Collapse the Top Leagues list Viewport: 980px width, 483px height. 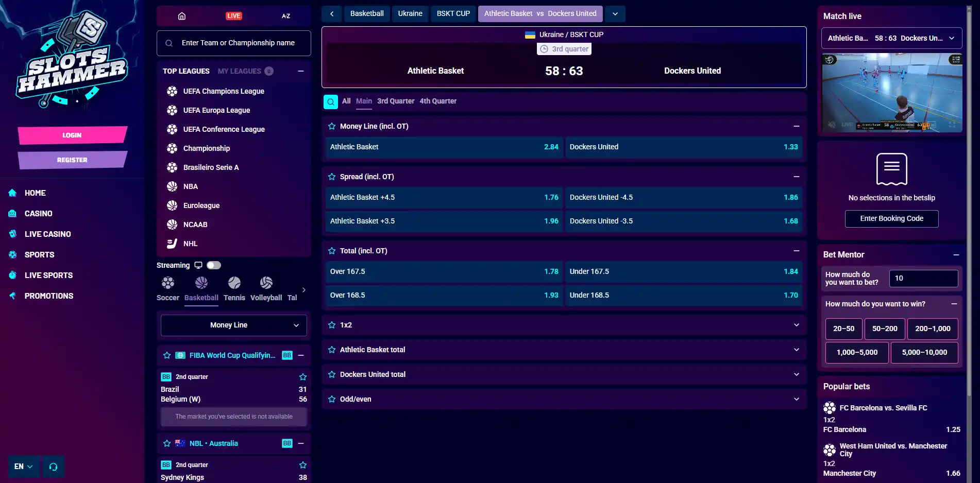coord(301,71)
